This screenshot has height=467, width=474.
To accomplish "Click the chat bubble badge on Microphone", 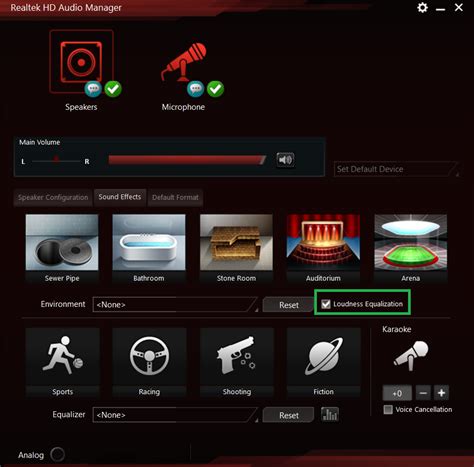I will pos(196,89).
